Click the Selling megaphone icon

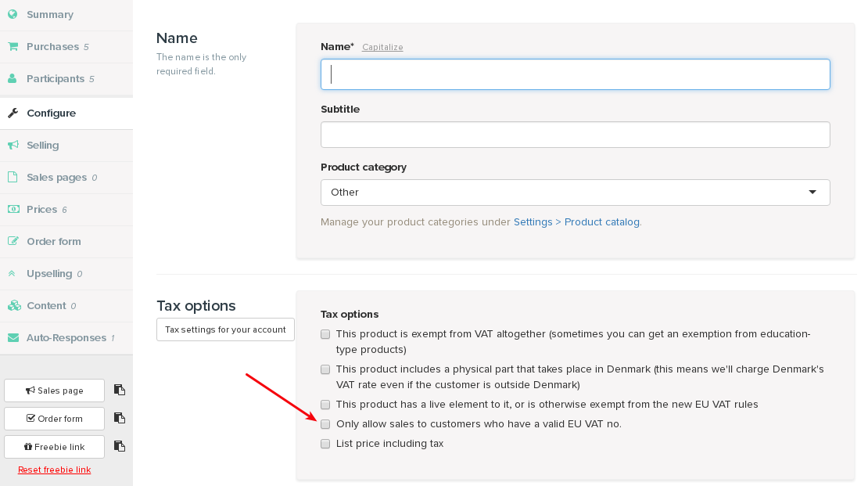[x=13, y=146]
